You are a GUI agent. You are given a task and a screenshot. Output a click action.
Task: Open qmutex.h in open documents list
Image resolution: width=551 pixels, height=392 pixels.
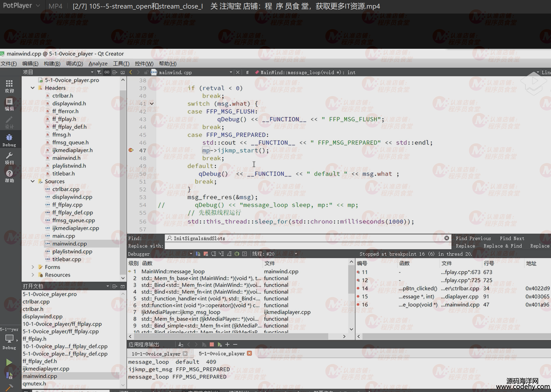34,383
